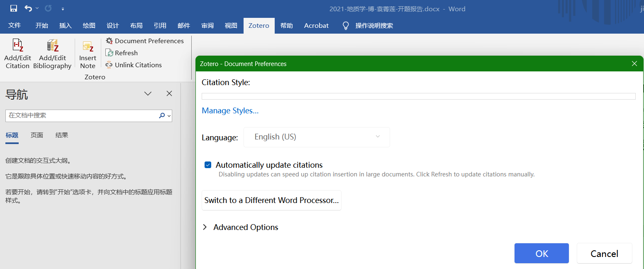This screenshot has width=644, height=269.
Task: Click the empty Citation Style list box
Action: pyautogui.click(x=418, y=96)
